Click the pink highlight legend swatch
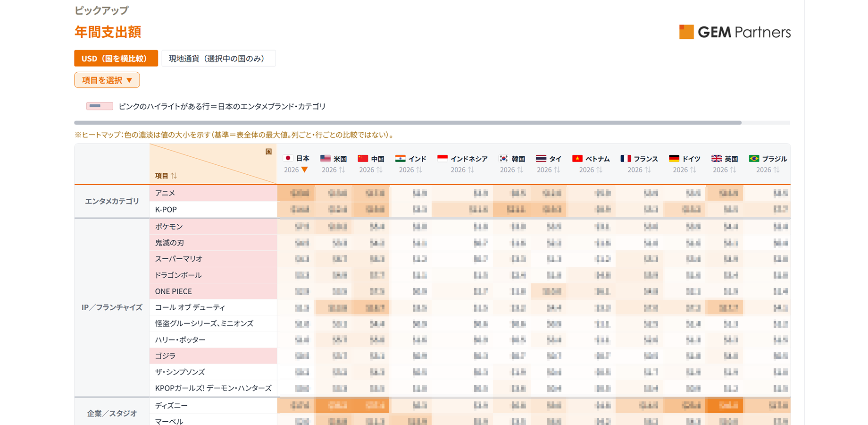Viewport: 868px width, 425px height. pos(100,106)
